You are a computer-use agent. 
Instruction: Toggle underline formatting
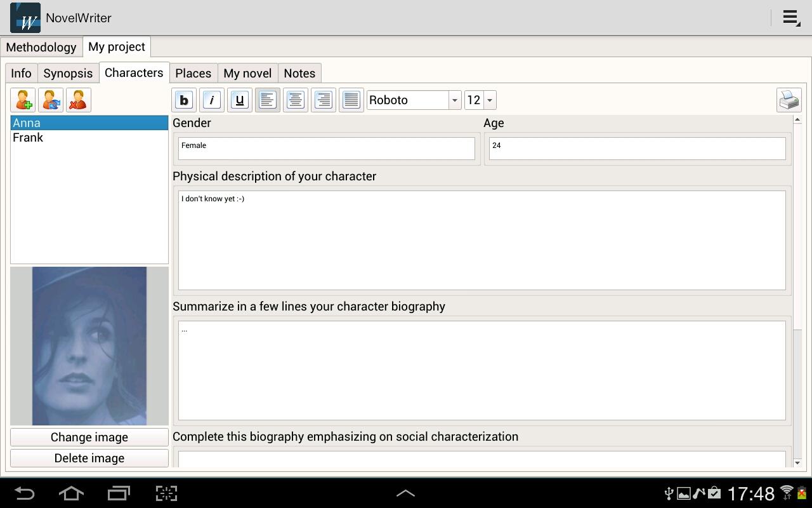click(x=240, y=100)
